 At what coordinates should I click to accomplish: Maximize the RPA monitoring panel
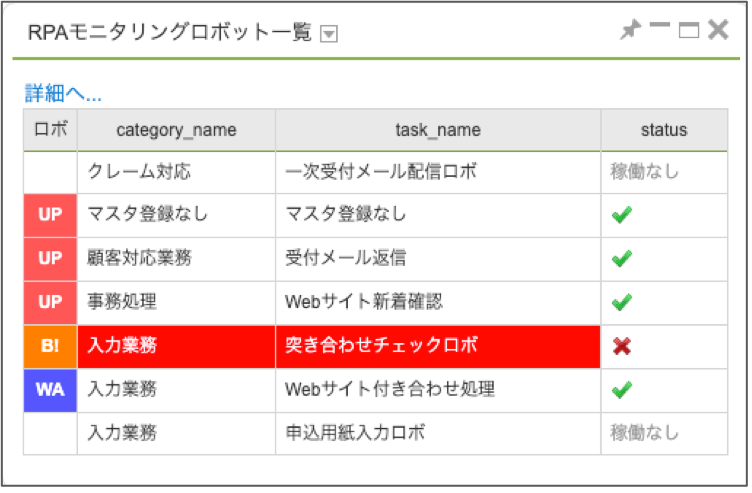(x=688, y=31)
